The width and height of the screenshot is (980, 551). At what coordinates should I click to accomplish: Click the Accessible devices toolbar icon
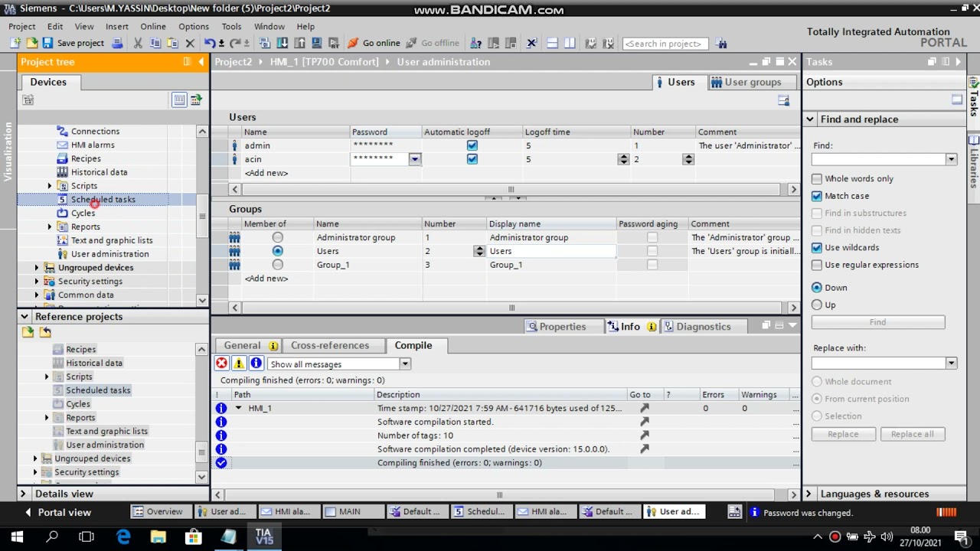click(475, 44)
